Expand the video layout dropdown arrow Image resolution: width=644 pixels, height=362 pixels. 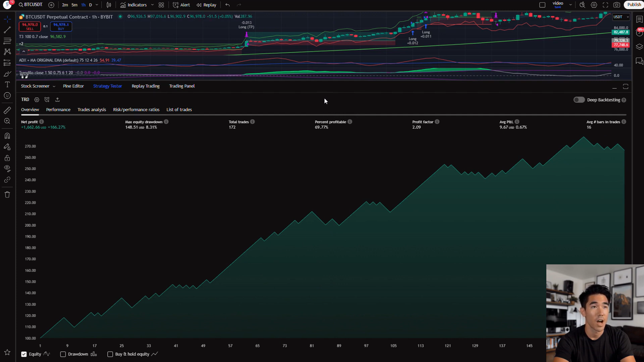tap(571, 5)
